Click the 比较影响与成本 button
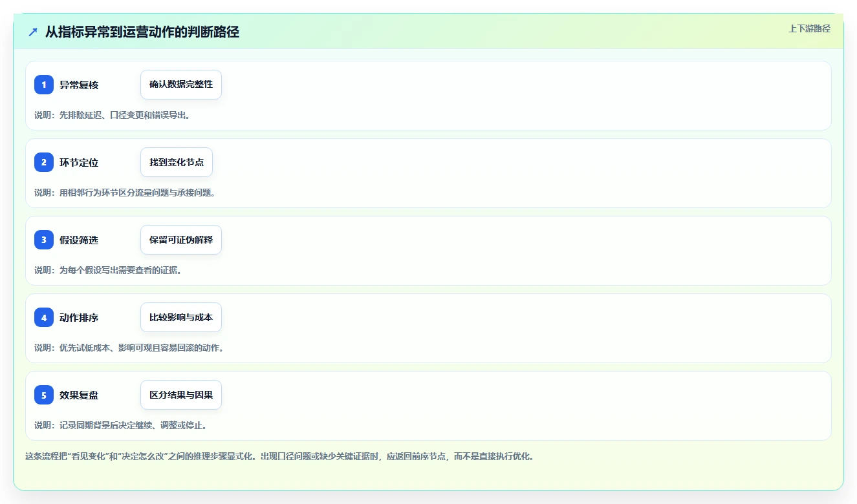Screen dimensions: 857x504 pos(181,317)
